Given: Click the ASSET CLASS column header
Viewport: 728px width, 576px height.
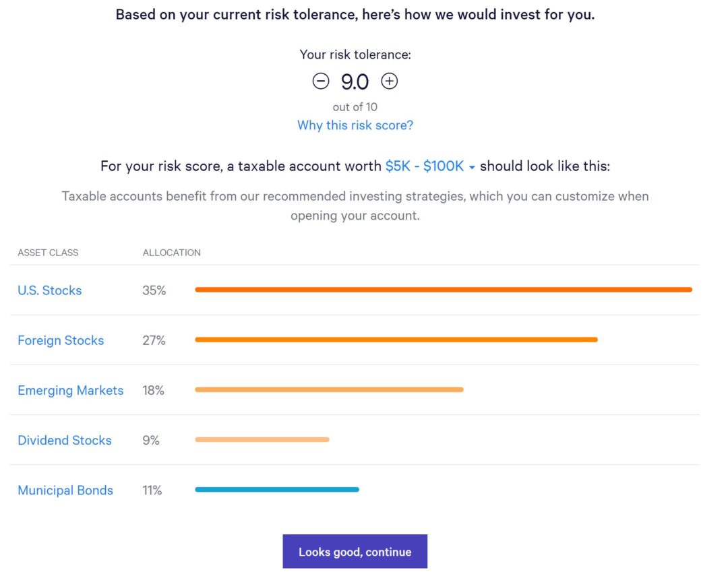Looking at the screenshot, I should tap(47, 253).
